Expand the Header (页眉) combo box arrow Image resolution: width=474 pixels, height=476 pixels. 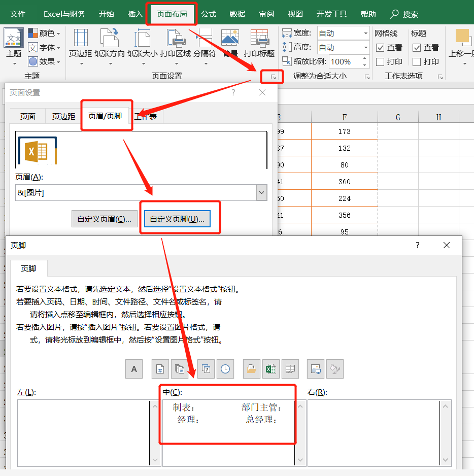(262, 192)
